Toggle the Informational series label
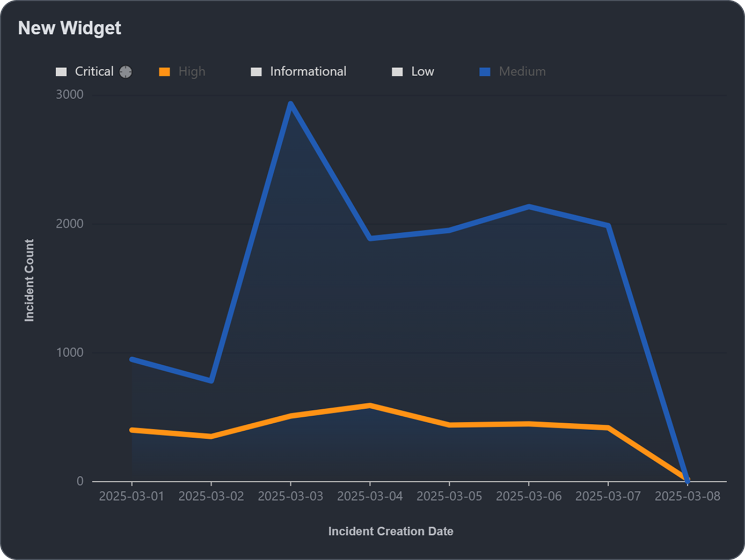 308,71
